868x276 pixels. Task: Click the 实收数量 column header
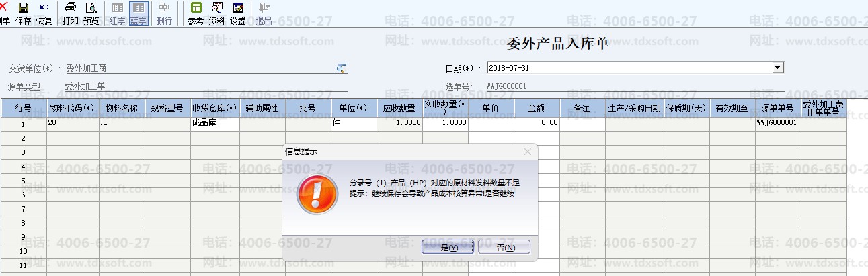coord(445,108)
